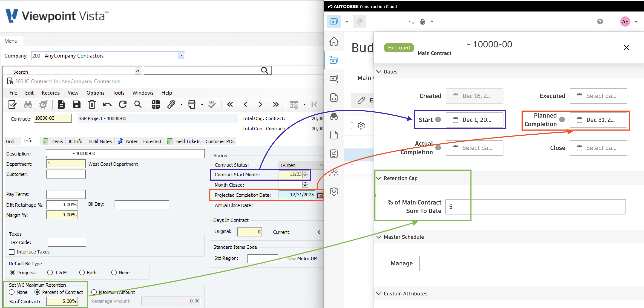Select Progress default bill type
The width and height of the screenshot is (644, 308).
click(x=13, y=272)
